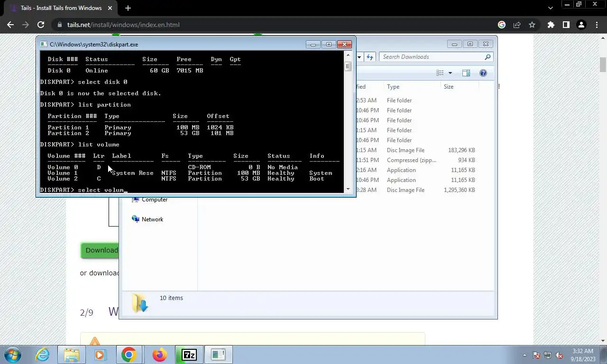This screenshot has width=607, height=364.
Task: Share this page icon in Chrome
Action: tap(517, 25)
